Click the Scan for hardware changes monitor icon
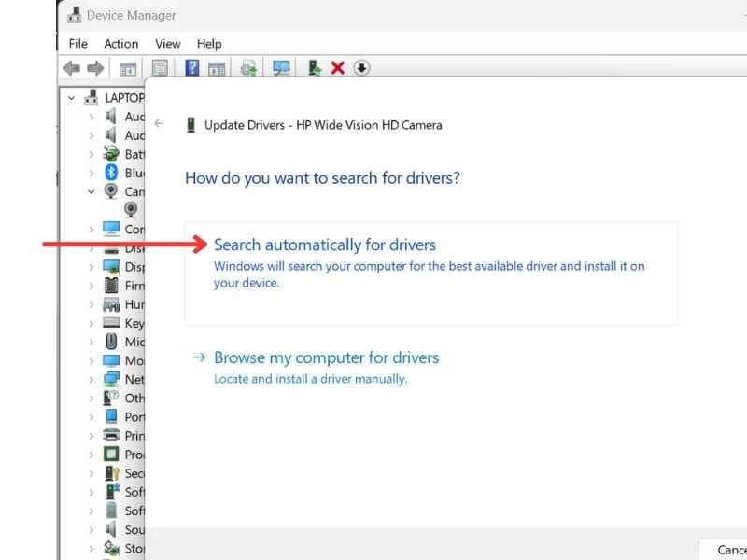The image size is (747, 560). 281,67
